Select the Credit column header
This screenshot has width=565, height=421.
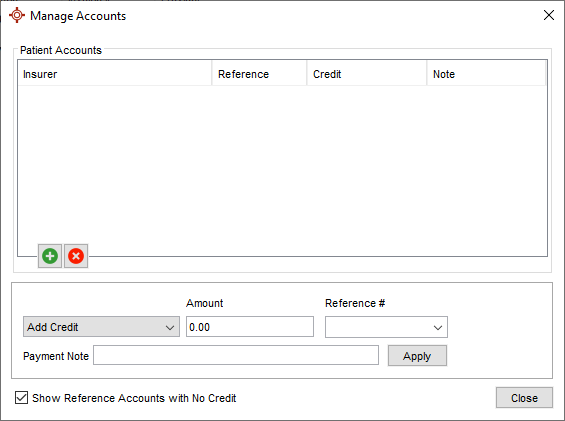coord(367,74)
